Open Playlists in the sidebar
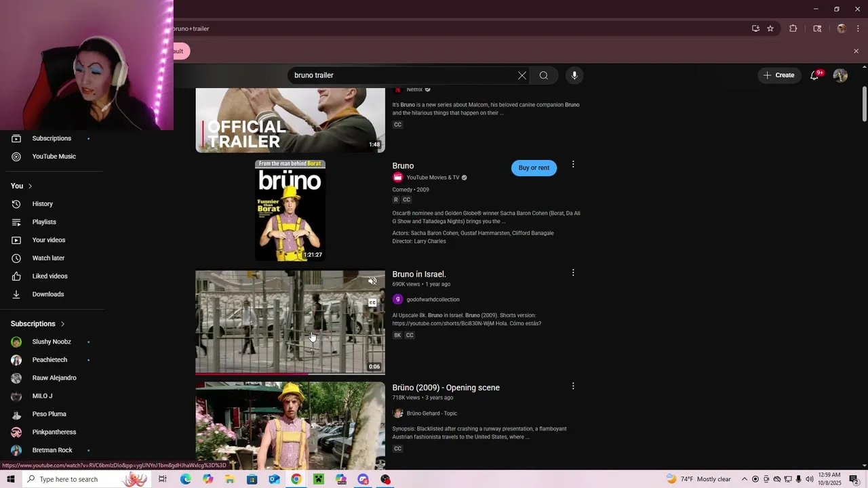This screenshot has width=868, height=488. 44,222
